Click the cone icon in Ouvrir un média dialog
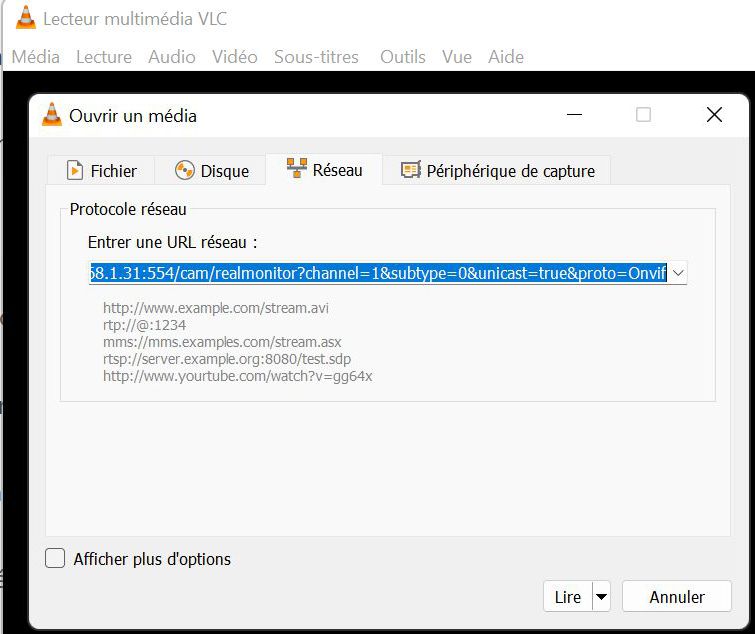 [x=52, y=115]
